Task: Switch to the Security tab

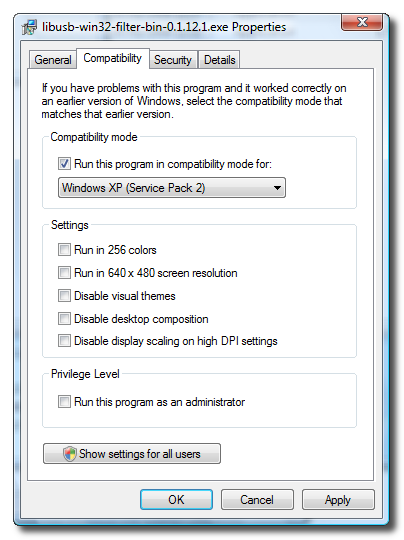Action: 173,60
